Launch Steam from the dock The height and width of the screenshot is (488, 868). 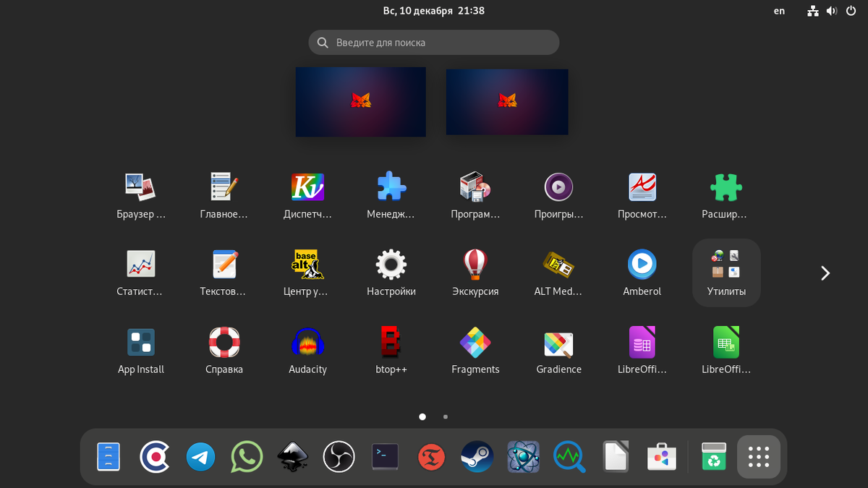477,457
